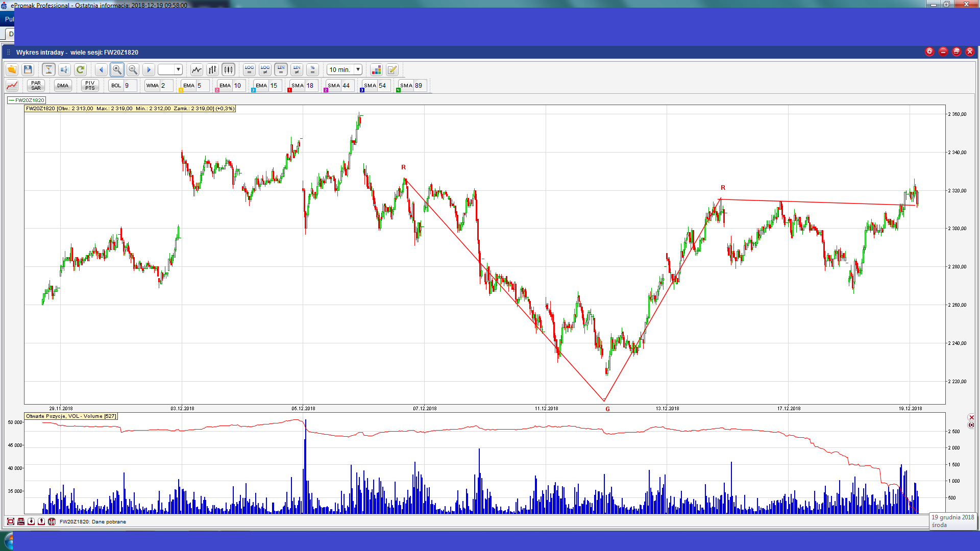
Task: Click the print icon in status bar
Action: [x=21, y=521]
